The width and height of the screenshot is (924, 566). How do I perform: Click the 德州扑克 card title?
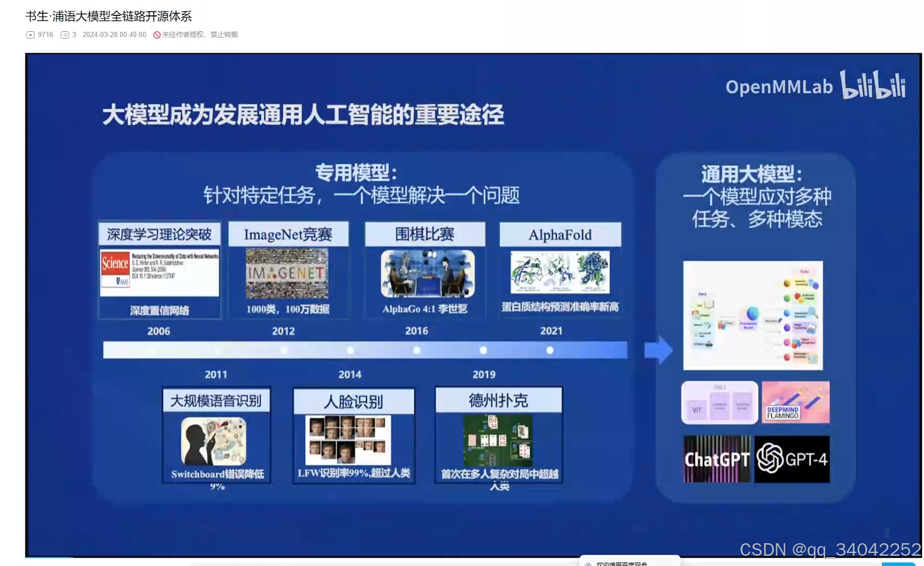pos(498,400)
